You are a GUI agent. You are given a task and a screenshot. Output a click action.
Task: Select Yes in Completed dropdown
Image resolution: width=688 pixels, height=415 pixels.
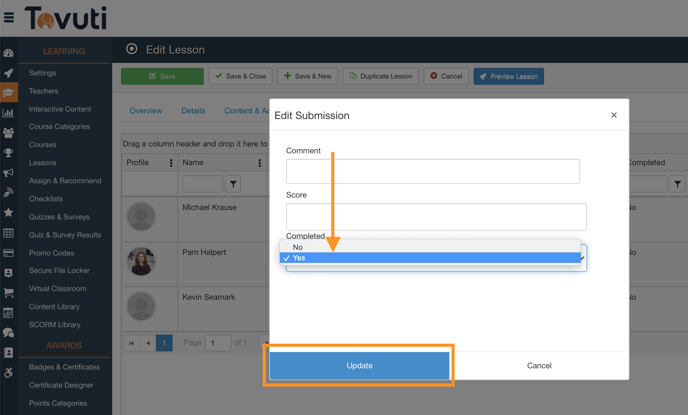click(x=430, y=258)
